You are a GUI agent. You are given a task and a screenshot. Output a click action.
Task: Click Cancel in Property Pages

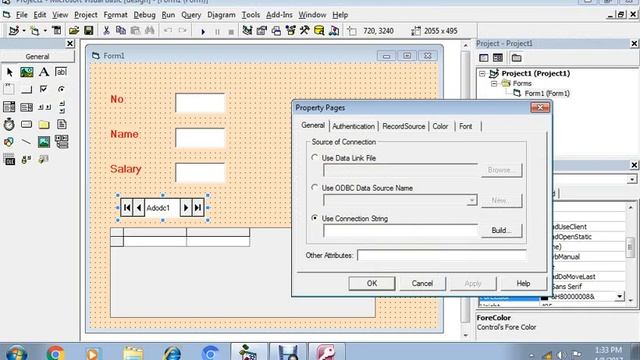[x=422, y=283]
